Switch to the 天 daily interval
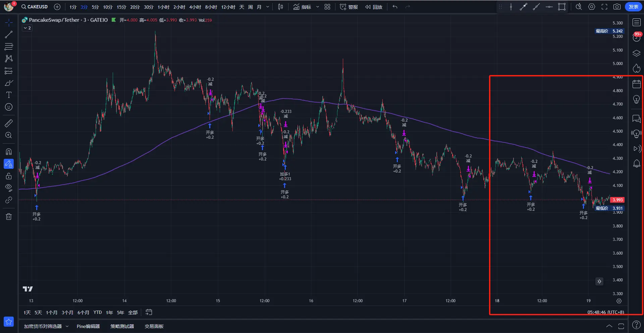The image size is (644, 333). tap(242, 7)
